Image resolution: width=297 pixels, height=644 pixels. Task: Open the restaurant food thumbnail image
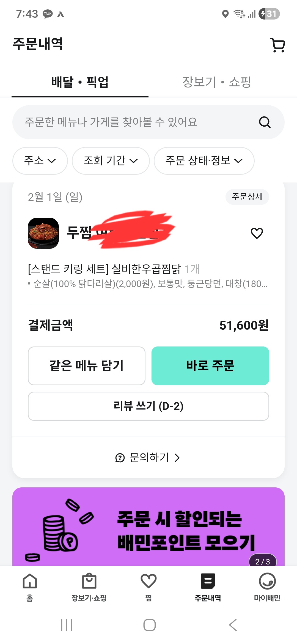pos(43,233)
